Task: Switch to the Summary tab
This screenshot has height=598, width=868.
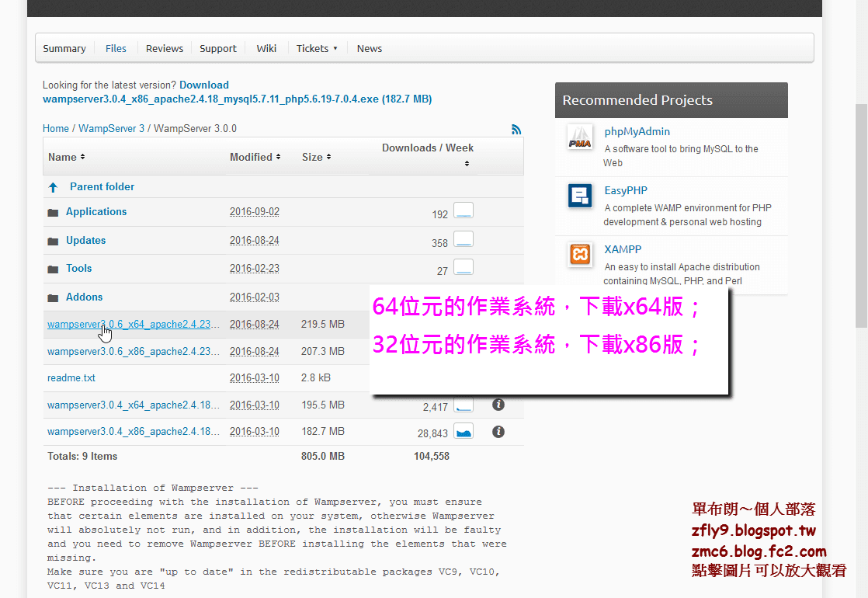Action: click(x=64, y=49)
